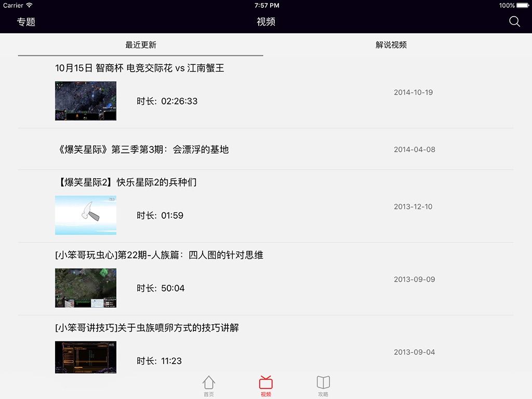Select the date 2014-10-19
The height and width of the screenshot is (399, 532).
tap(413, 92)
